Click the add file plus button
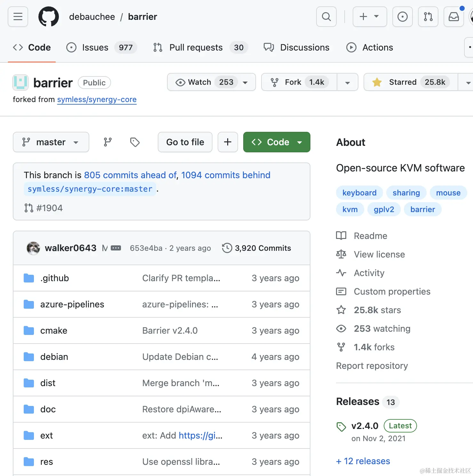The height and width of the screenshot is (476, 473). (x=228, y=142)
